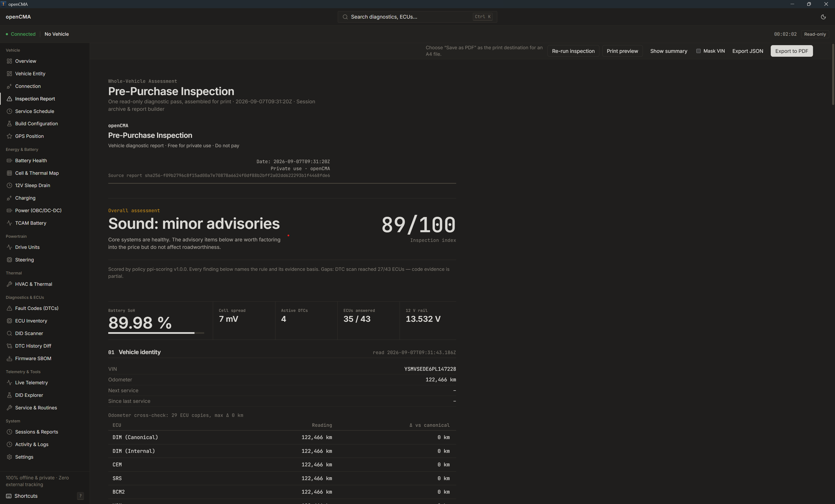Select Service Schedule in sidebar
Screen dimensions: 835x504
click(45, 111)
